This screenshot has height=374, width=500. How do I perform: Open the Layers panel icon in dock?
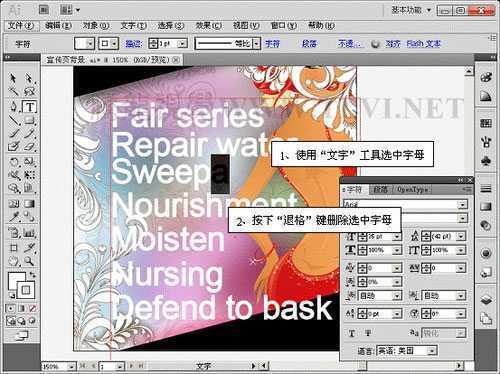pos(486,300)
